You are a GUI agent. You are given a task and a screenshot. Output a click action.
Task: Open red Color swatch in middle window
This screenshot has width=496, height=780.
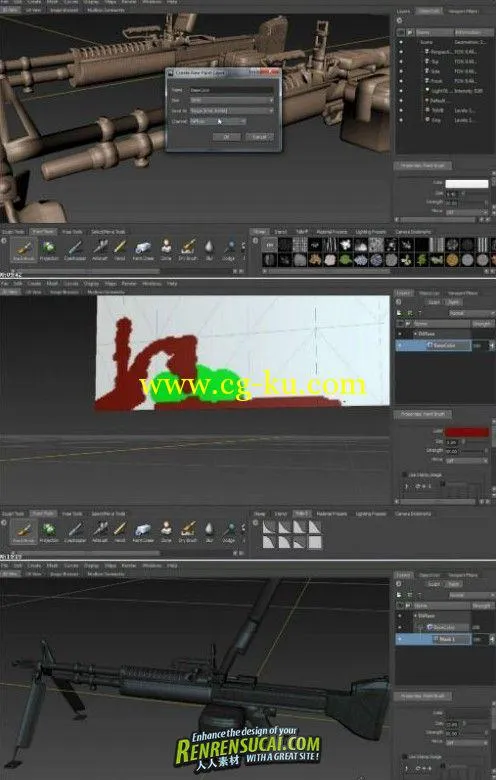pyautogui.click(x=467, y=432)
